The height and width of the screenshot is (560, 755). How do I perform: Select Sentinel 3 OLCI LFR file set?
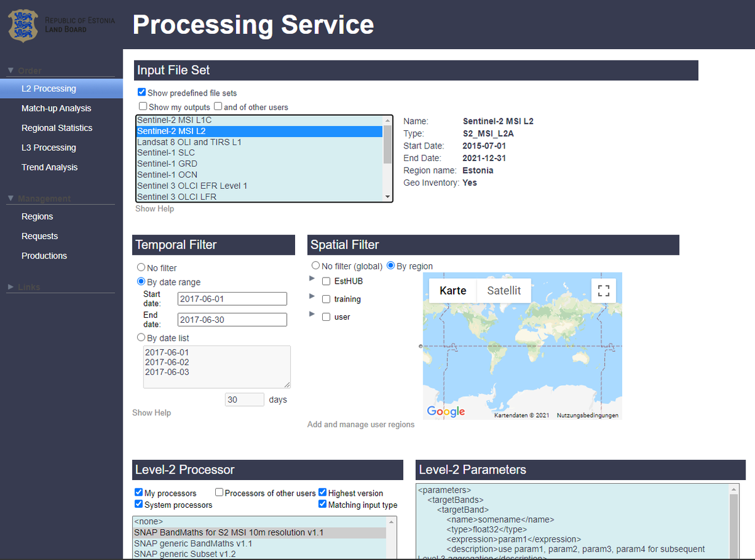[x=260, y=196]
